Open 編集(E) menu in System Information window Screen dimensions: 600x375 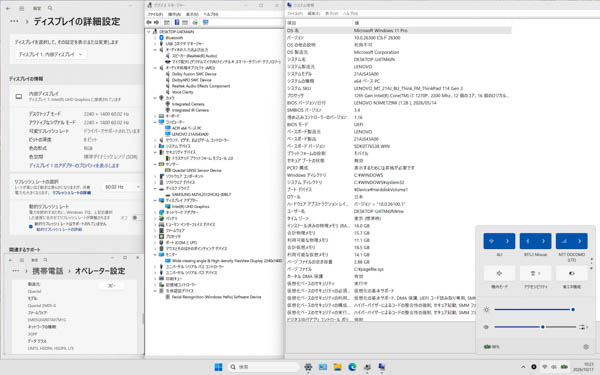click(314, 13)
